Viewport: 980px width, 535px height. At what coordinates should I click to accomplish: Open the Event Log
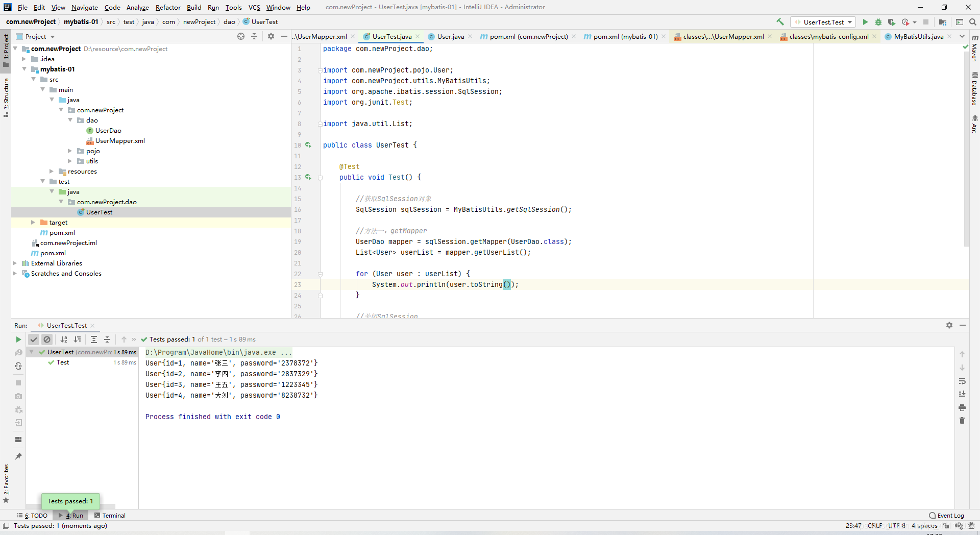947,516
